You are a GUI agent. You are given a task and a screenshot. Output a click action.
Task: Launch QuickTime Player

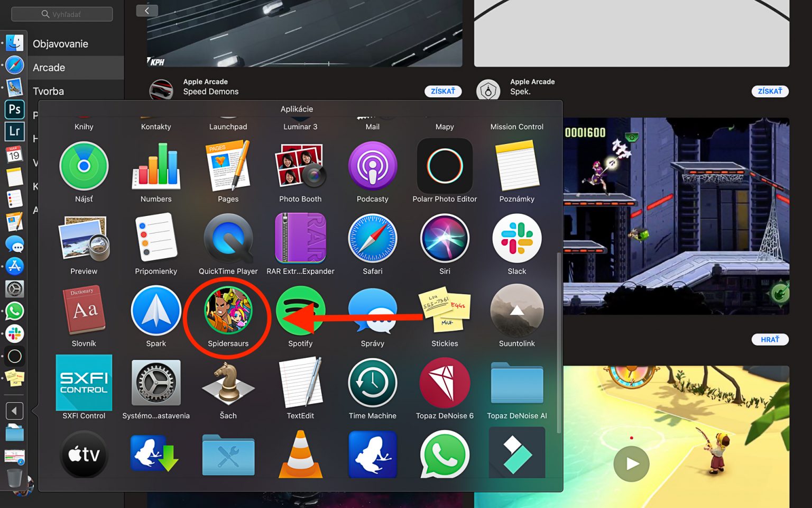coord(228,239)
